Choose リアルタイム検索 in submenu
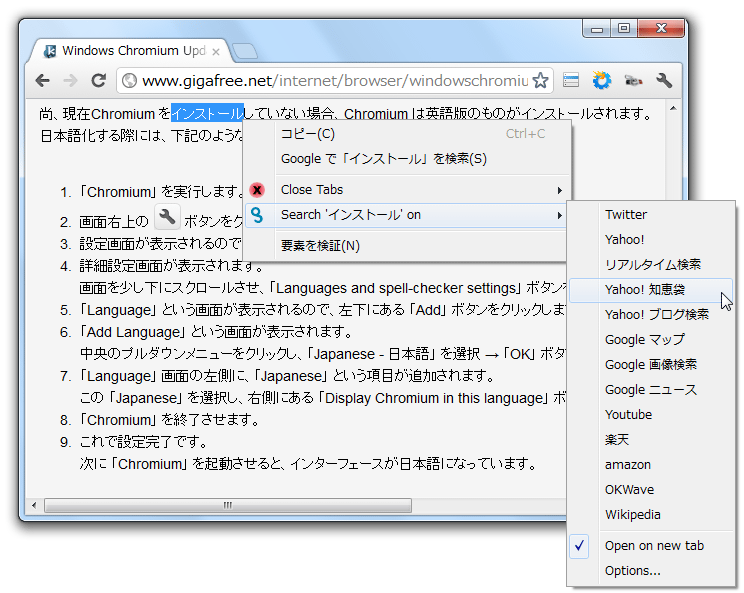This screenshot has width=744, height=593. coord(651,265)
